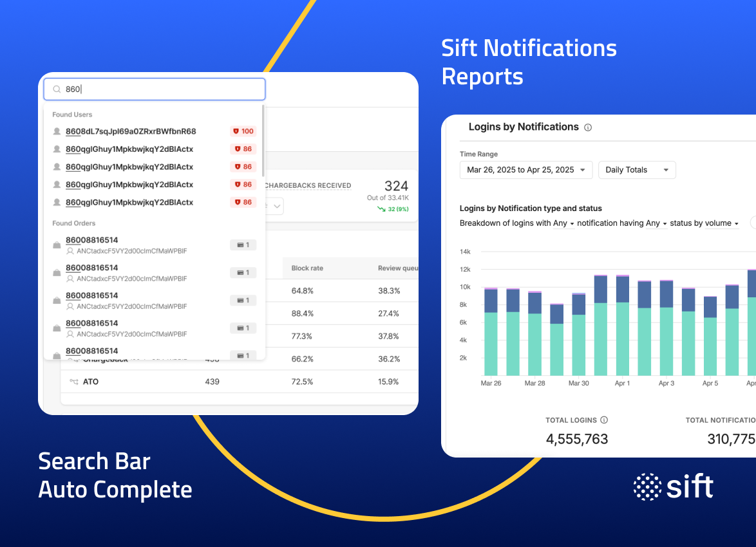This screenshot has width=756, height=547.
Task: Click the 72.5% block rate cell
Action: point(302,381)
